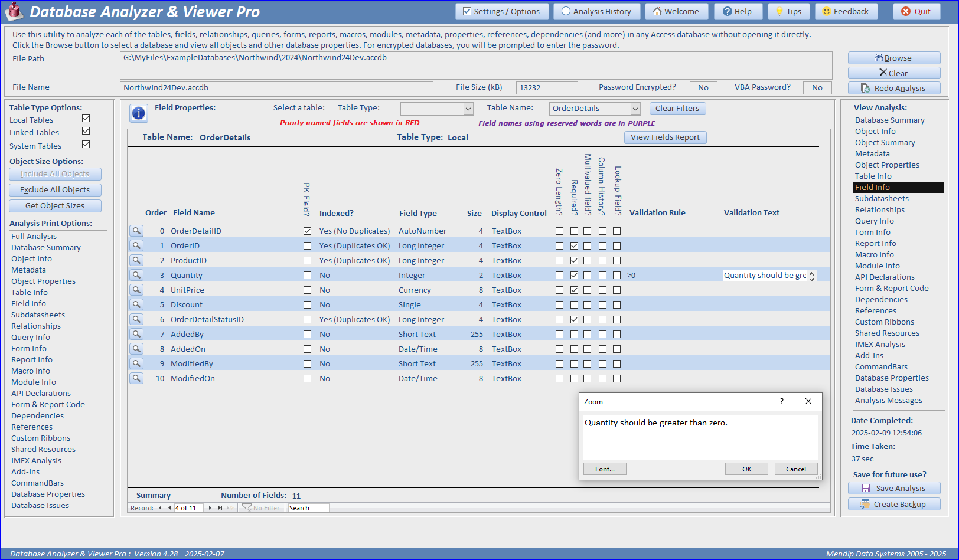Click the Save Analysis disk button
The height and width of the screenshot is (560, 959).
(x=894, y=488)
